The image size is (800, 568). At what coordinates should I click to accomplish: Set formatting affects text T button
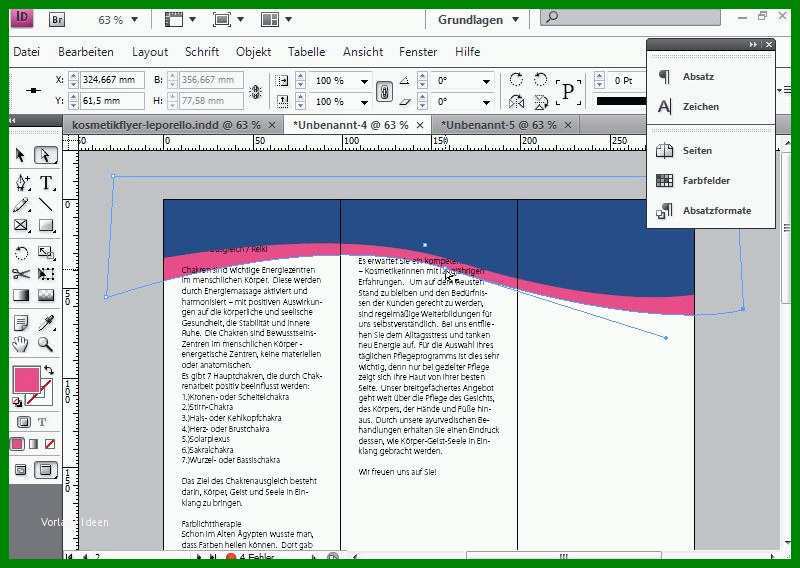click(x=42, y=422)
